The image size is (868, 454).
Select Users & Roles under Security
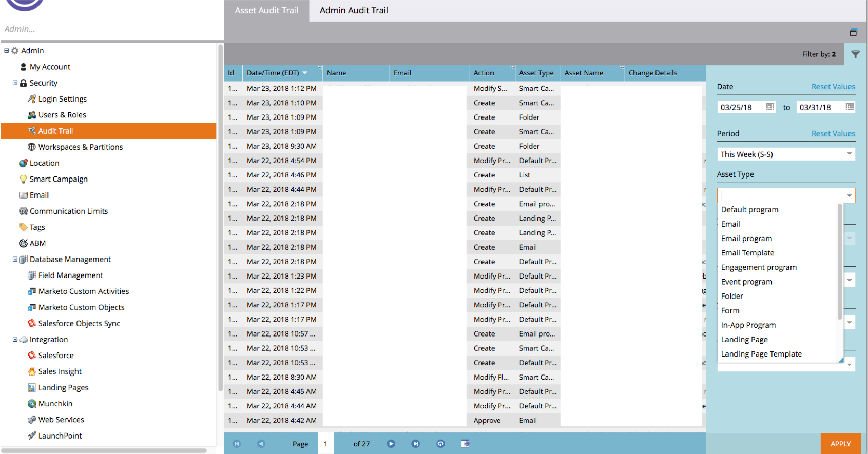coord(62,115)
